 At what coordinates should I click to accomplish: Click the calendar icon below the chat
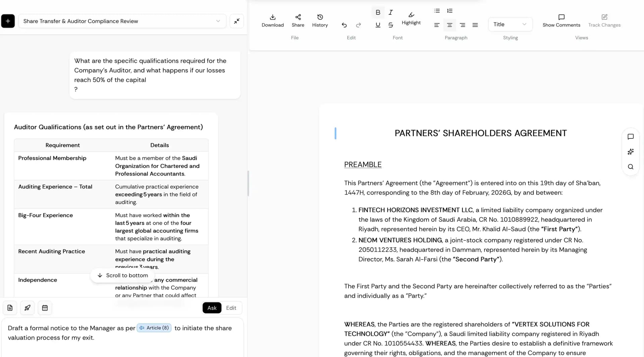click(45, 308)
